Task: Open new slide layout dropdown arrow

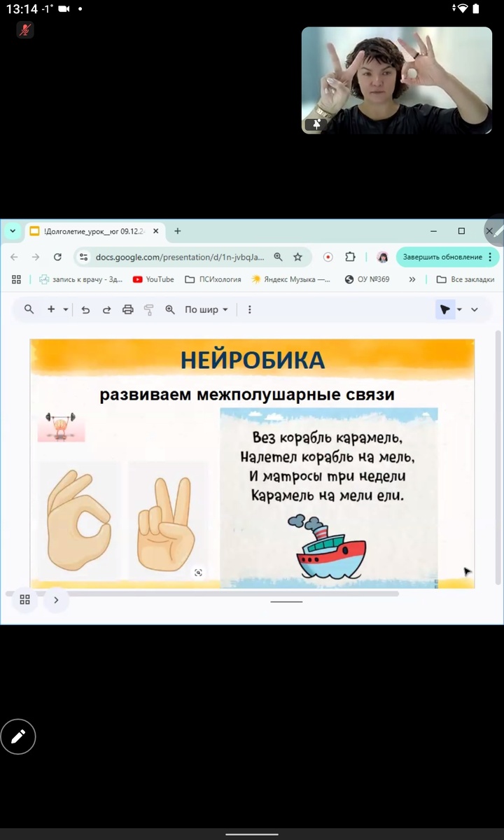Action: click(x=66, y=309)
